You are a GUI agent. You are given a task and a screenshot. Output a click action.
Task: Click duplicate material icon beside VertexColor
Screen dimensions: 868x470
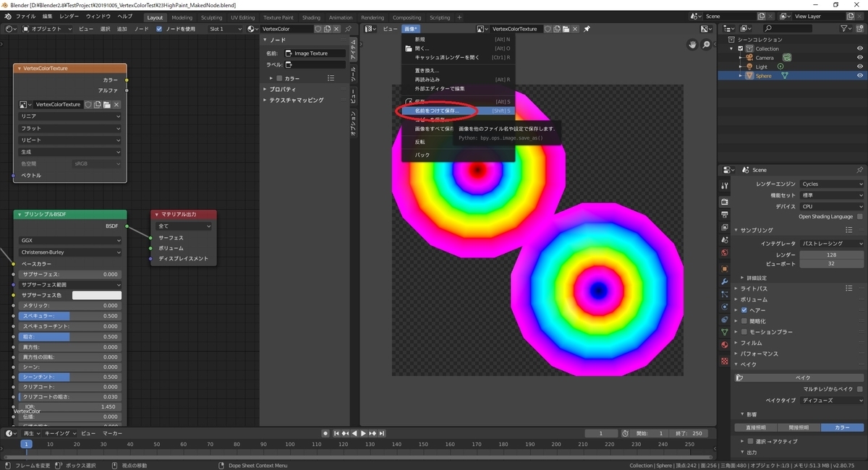click(x=328, y=29)
